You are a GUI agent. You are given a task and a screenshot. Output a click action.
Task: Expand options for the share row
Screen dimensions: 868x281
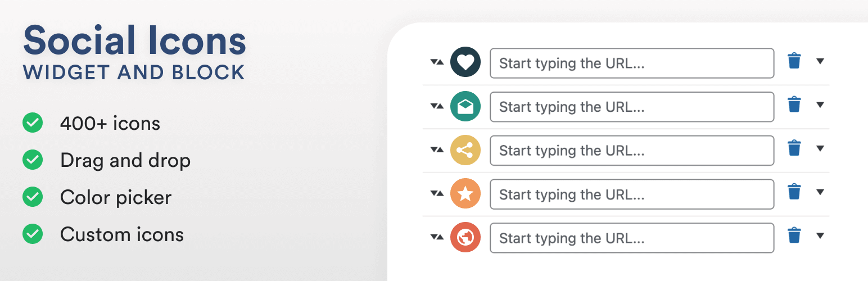[820, 149]
